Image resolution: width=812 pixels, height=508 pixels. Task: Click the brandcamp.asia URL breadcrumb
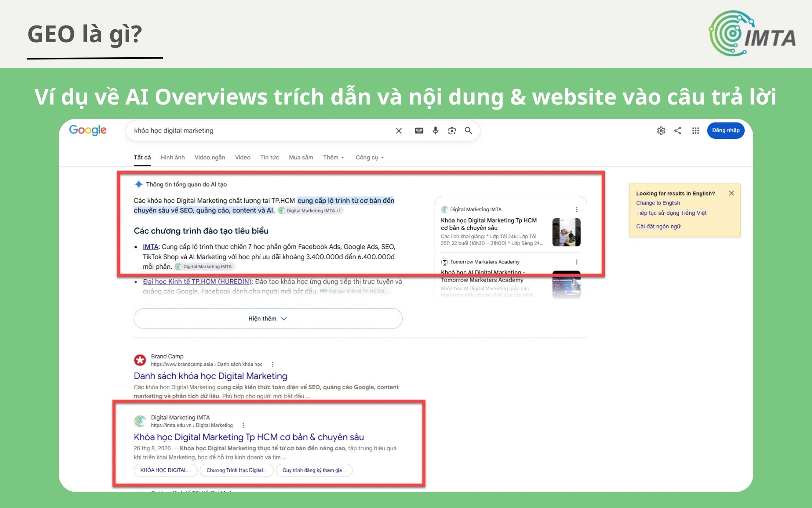(x=206, y=364)
